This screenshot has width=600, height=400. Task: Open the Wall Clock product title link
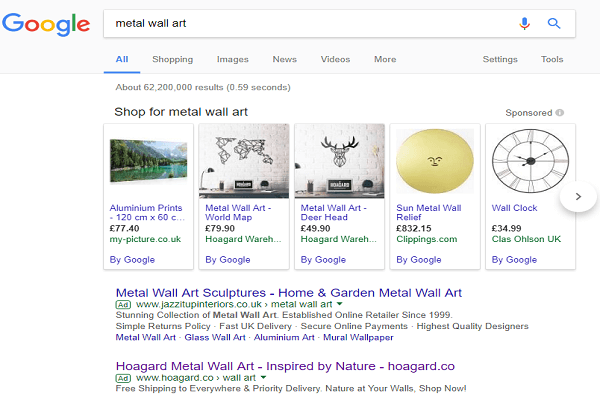[514, 208]
